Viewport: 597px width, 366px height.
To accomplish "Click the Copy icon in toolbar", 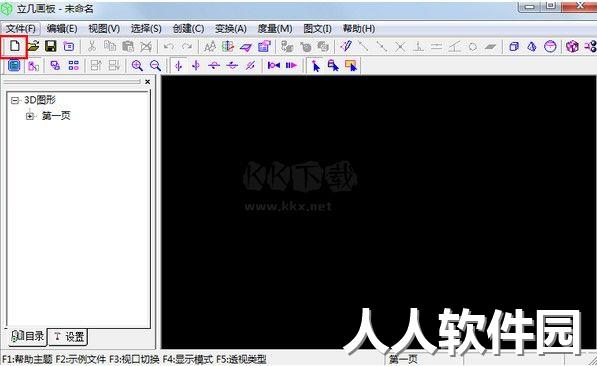I will tap(110, 46).
